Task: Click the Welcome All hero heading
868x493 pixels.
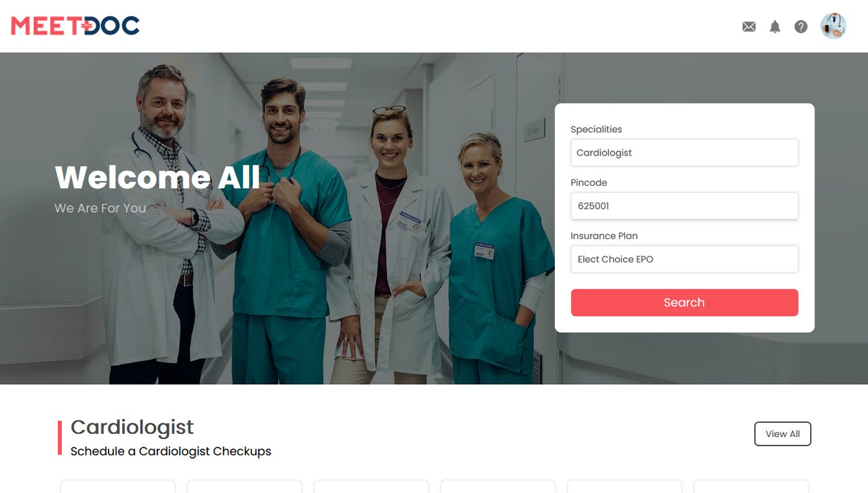Action: tap(158, 177)
